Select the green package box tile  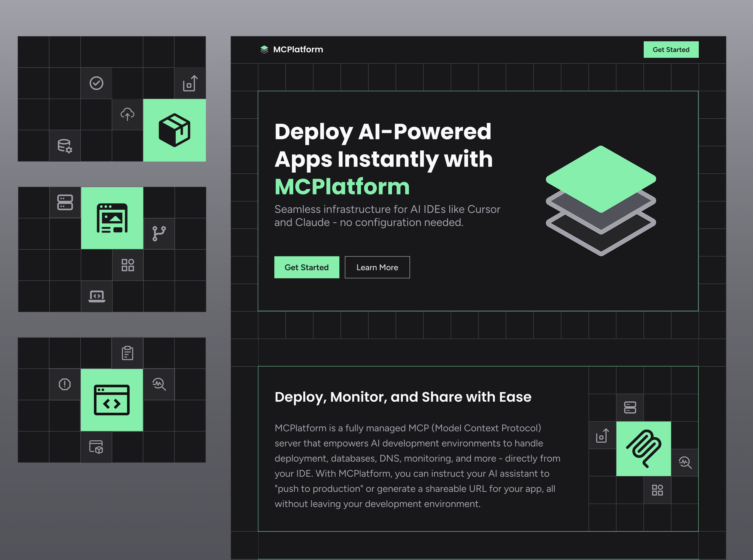click(174, 130)
